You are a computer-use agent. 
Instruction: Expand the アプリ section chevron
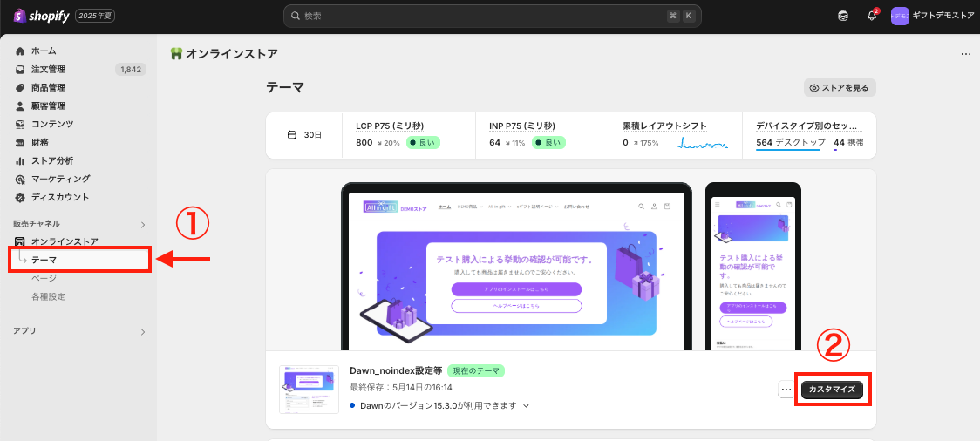pos(142,332)
